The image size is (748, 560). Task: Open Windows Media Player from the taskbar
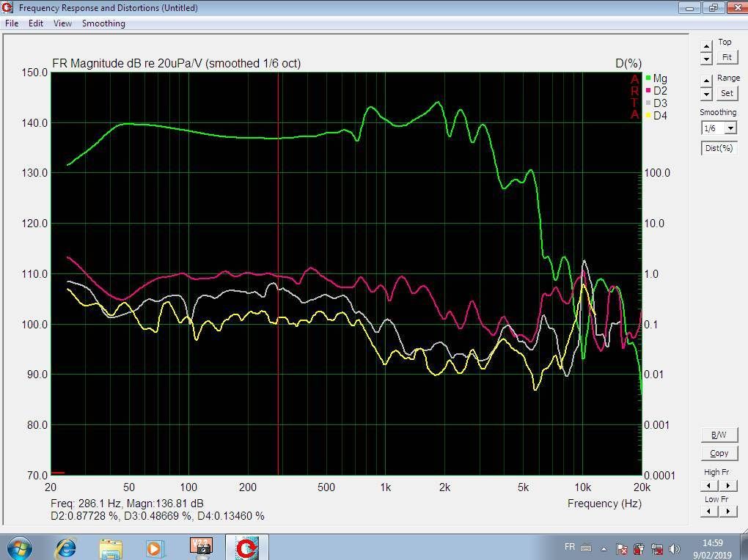tap(153, 548)
